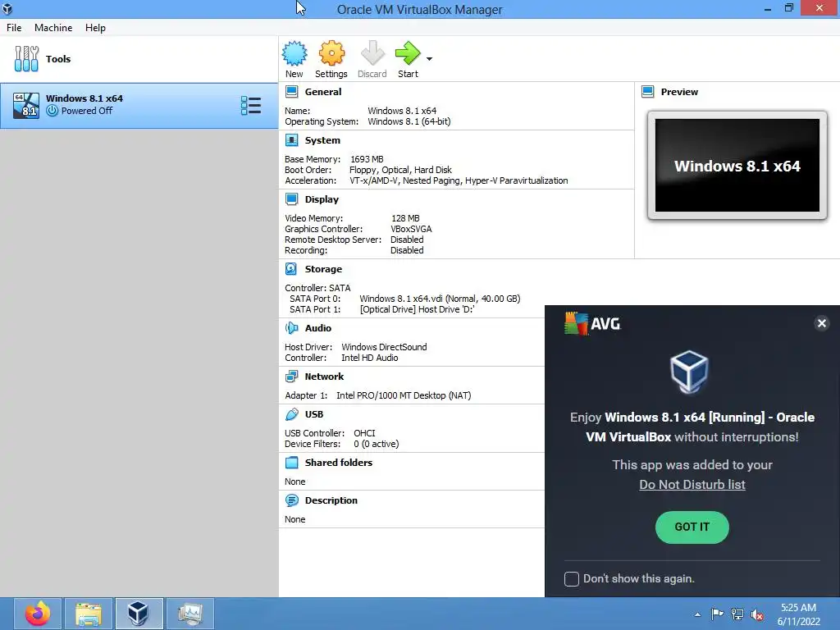Click the AVG logo in popup

pos(592,323)
